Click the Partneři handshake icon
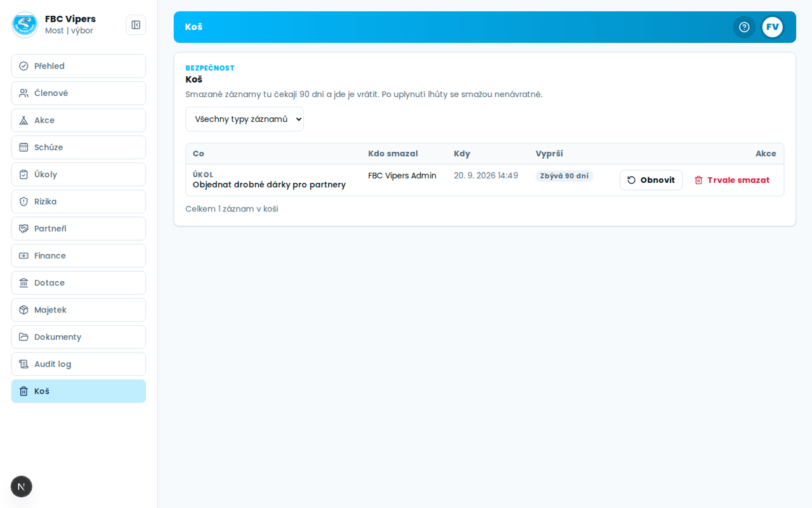 [x=23, y=229]
